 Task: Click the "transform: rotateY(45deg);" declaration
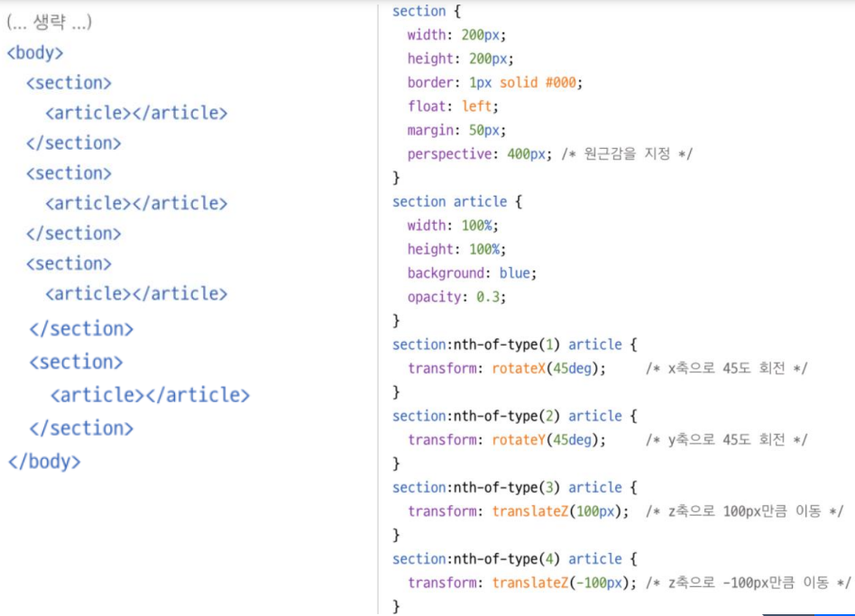click(507, 440)
